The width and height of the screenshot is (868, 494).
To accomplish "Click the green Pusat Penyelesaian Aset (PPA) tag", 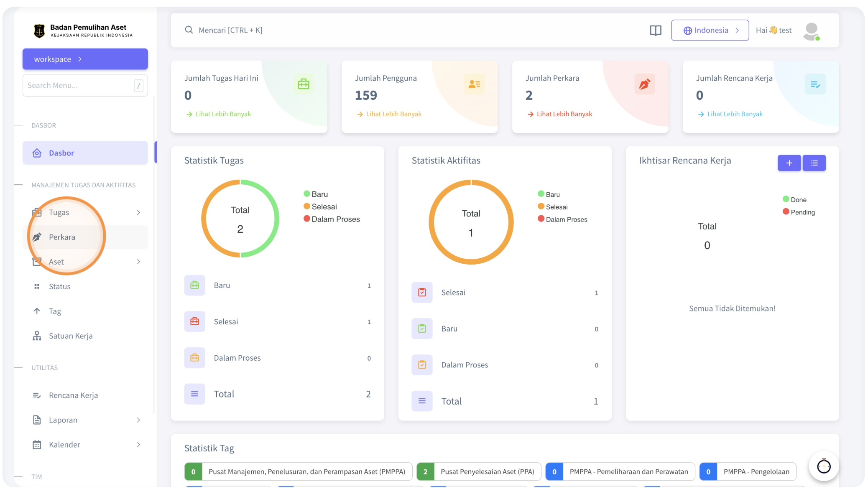I will point(479,471).
